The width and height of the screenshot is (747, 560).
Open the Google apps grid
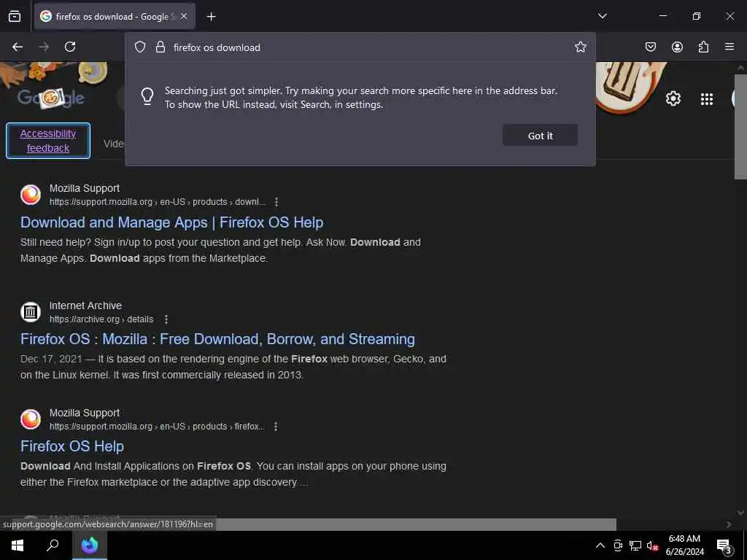[x=707, y=98]
